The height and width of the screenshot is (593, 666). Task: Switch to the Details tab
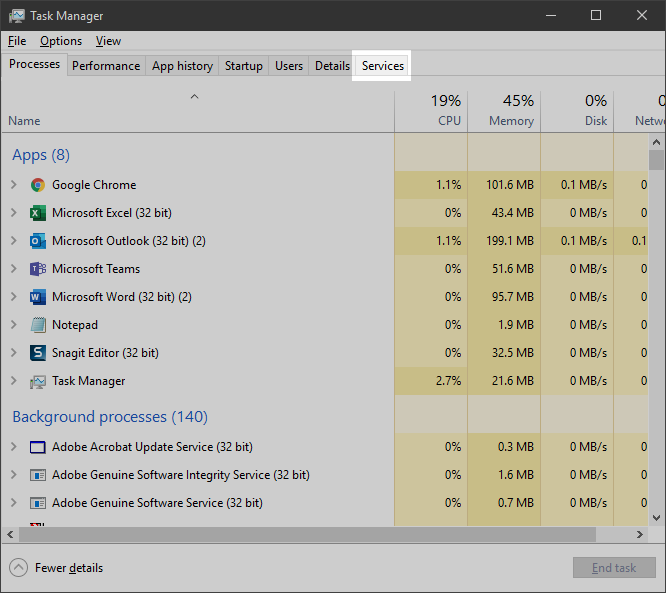(332, 66)
